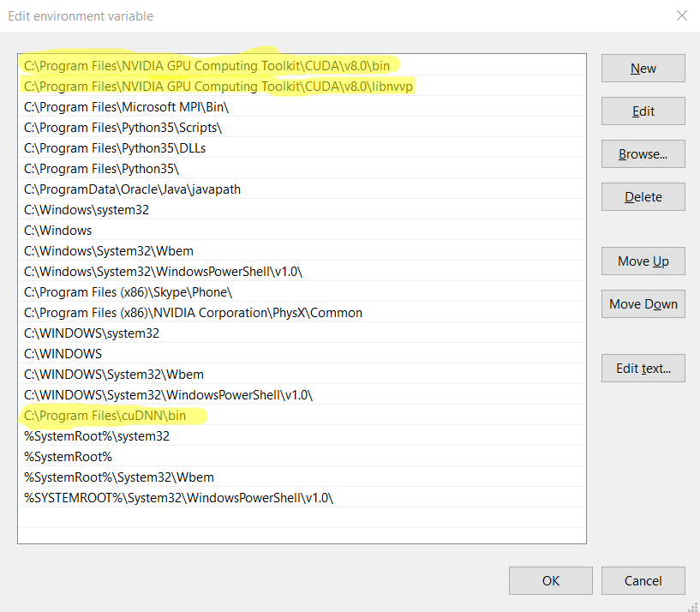The height and width of the screenshot is (612, 700).
Task: Select the Python35\DLLs entry
Action: pyautogui.click(x=302, y=148)
